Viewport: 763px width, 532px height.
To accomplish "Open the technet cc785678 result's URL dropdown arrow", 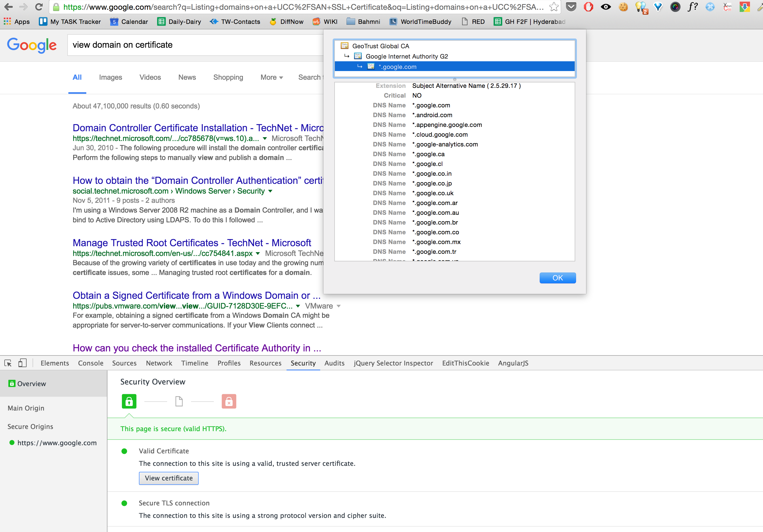I will (265, 139).
